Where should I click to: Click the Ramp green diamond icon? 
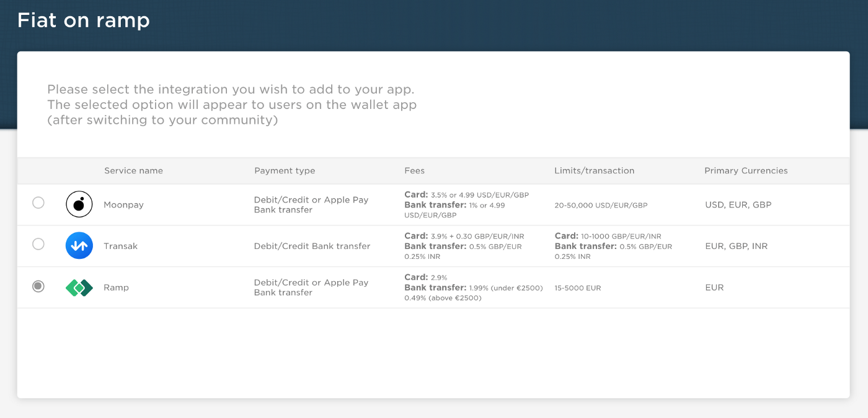[x=79, y=287]
